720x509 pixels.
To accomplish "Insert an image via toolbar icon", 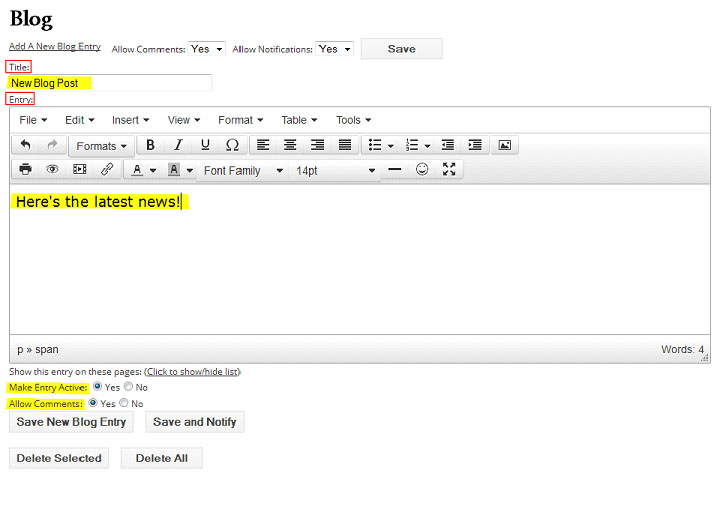I will [x=505, y=145].
